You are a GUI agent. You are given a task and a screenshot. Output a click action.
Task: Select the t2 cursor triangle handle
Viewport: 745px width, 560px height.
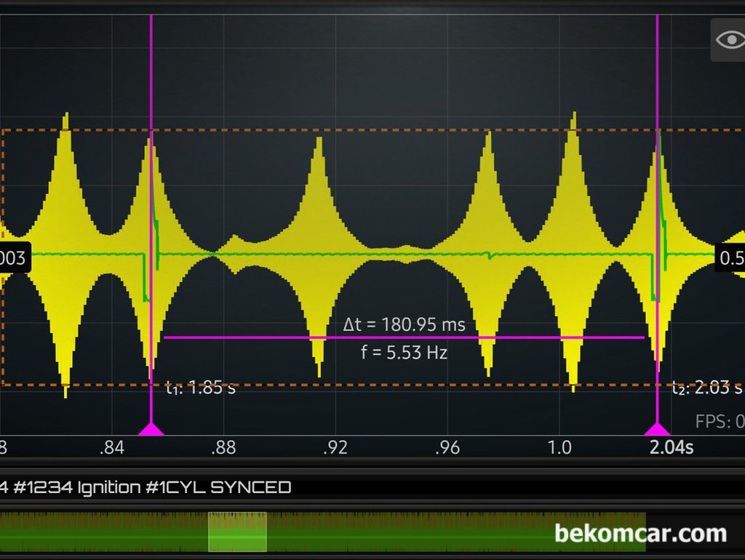click(658, 428)
